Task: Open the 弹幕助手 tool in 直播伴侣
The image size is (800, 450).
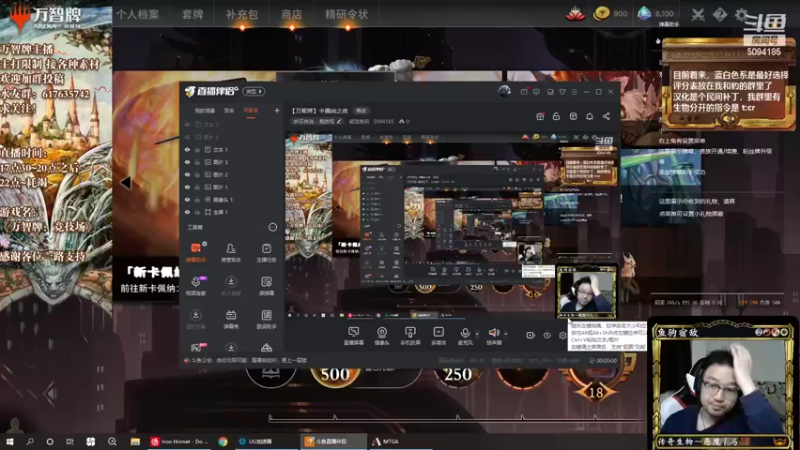Action: [x=196, y=252]
